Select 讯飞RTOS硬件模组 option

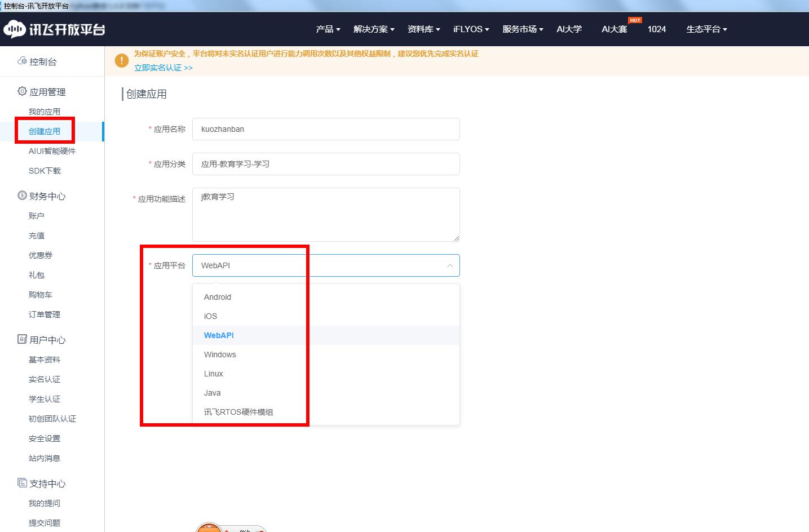pos(326,412)
